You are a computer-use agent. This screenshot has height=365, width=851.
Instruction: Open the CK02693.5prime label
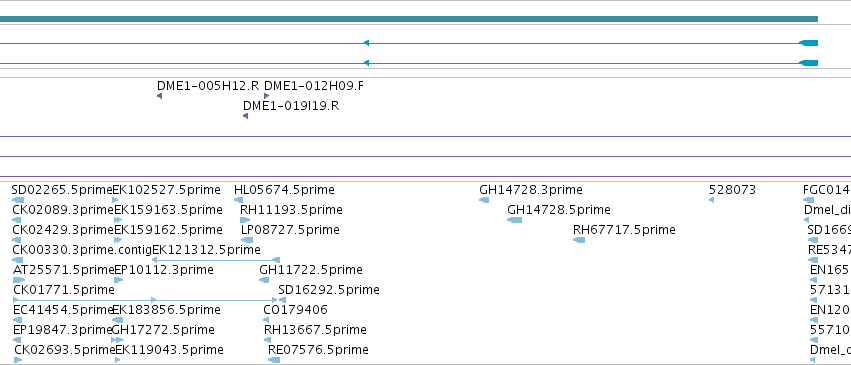point(65,350)
